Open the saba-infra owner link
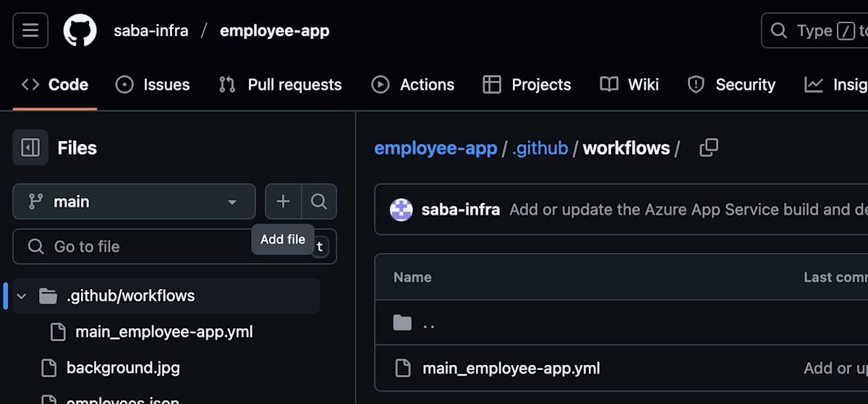 tap(151, 30)
